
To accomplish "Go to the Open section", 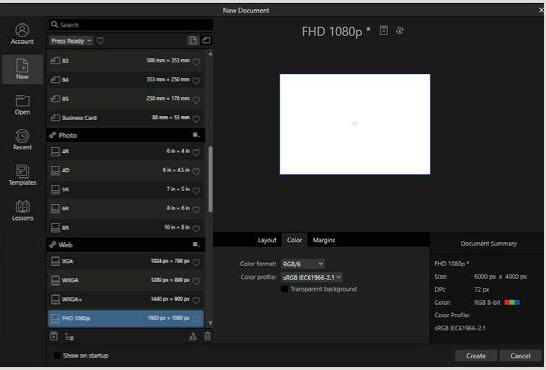I will click(x=22, y=105).
